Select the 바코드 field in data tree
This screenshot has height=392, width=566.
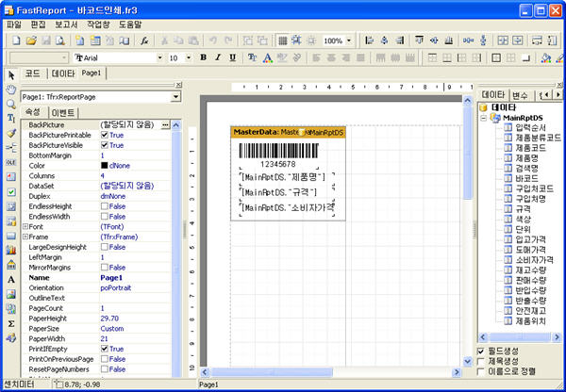526,178
